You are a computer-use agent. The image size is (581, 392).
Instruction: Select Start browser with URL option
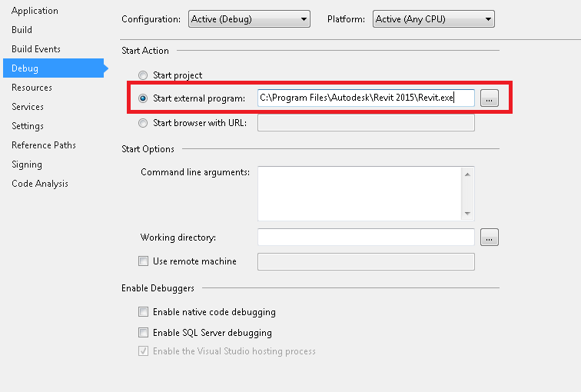[x=143, y=122]
